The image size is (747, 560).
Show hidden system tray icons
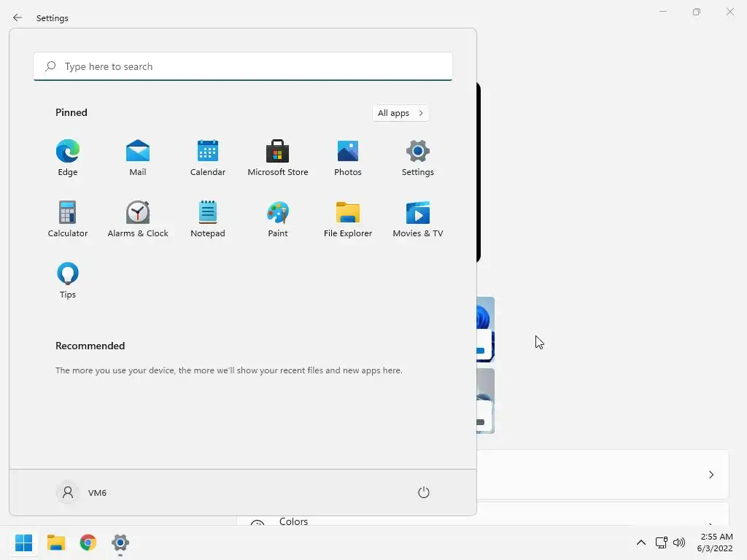click(641, 542)
